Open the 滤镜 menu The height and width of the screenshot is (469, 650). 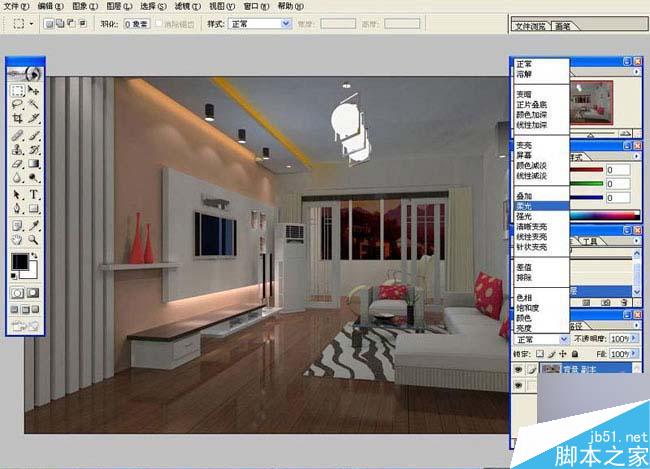187,6
